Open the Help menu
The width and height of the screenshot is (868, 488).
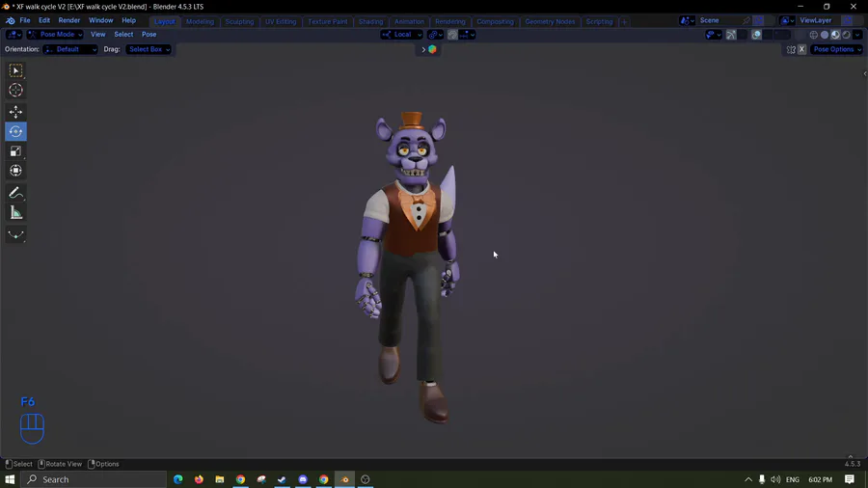point(128,20)
